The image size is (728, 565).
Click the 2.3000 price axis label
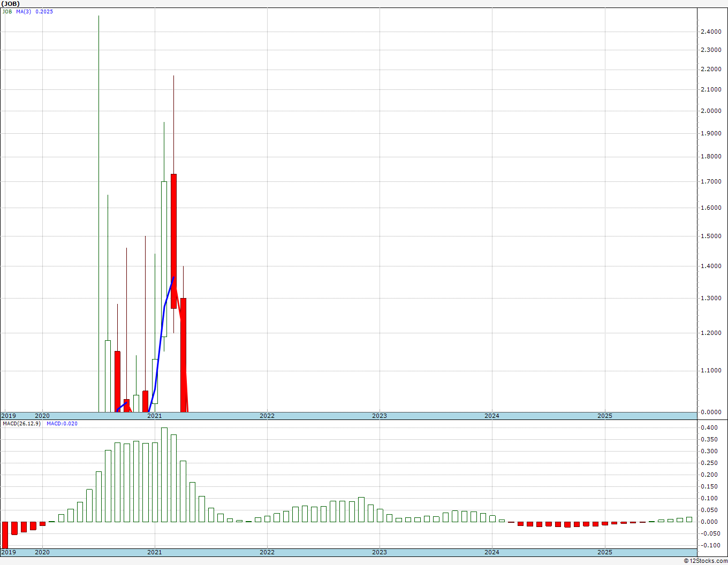pyautogui.click(x=711, y=50)
